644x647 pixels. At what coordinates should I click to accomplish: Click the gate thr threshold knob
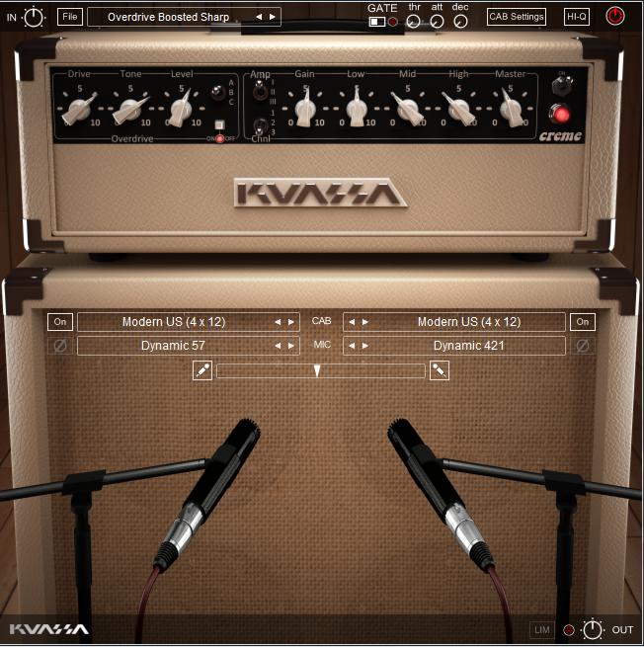[414, 22]
